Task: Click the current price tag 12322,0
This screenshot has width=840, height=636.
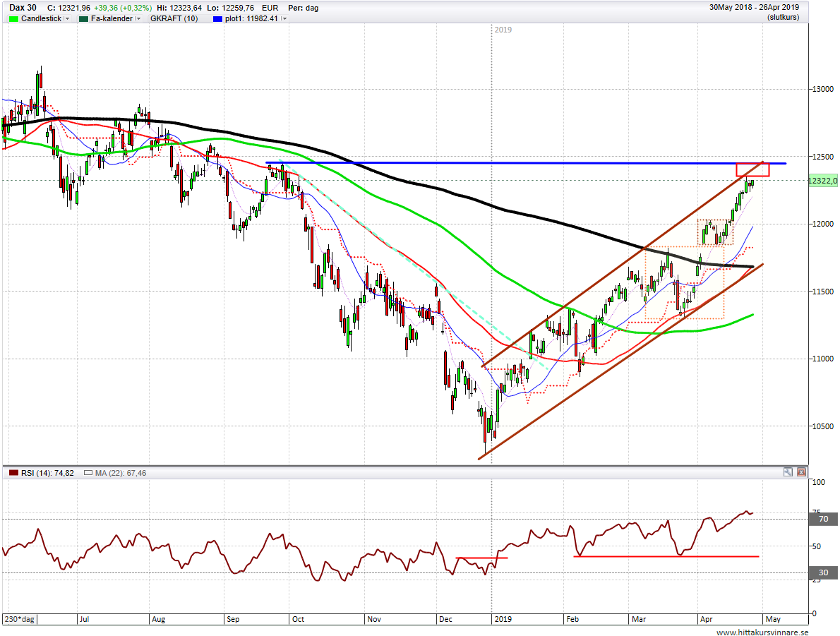Action: point(822,181)
